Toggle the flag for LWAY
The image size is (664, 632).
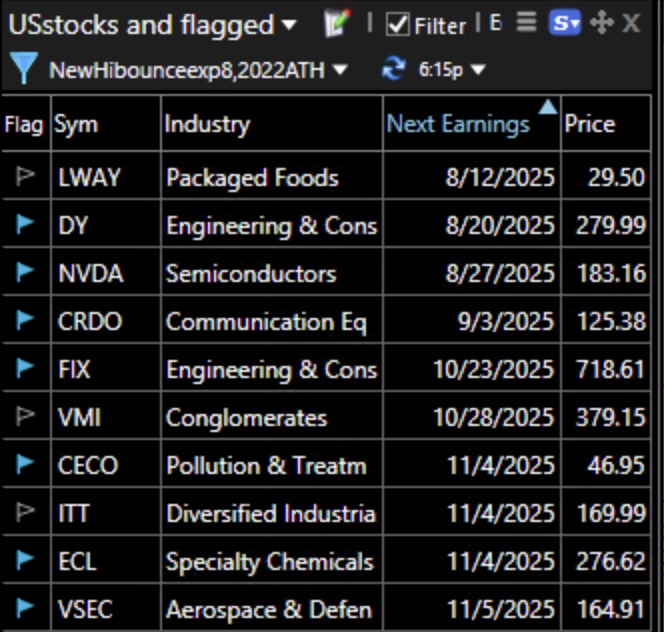25,178
